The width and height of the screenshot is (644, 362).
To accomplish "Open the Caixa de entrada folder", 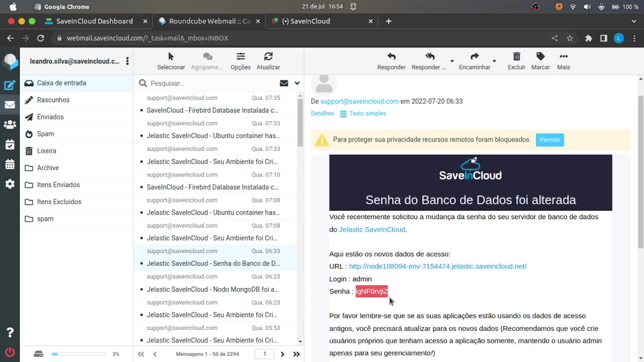I will (x=76, y=83).
